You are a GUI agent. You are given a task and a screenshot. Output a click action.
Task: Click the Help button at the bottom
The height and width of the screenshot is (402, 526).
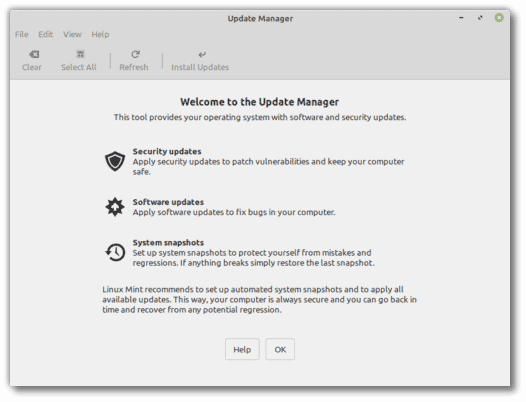(242, 349)
